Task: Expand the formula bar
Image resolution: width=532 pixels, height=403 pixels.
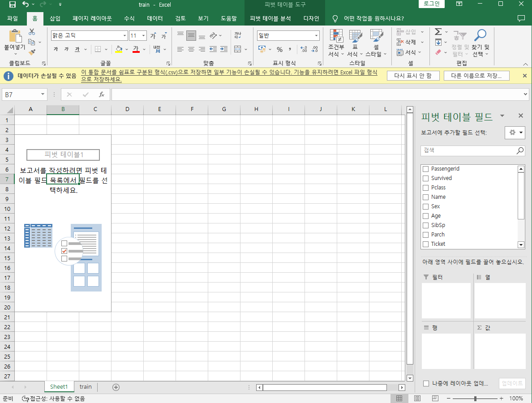Action: pos(525,94)
